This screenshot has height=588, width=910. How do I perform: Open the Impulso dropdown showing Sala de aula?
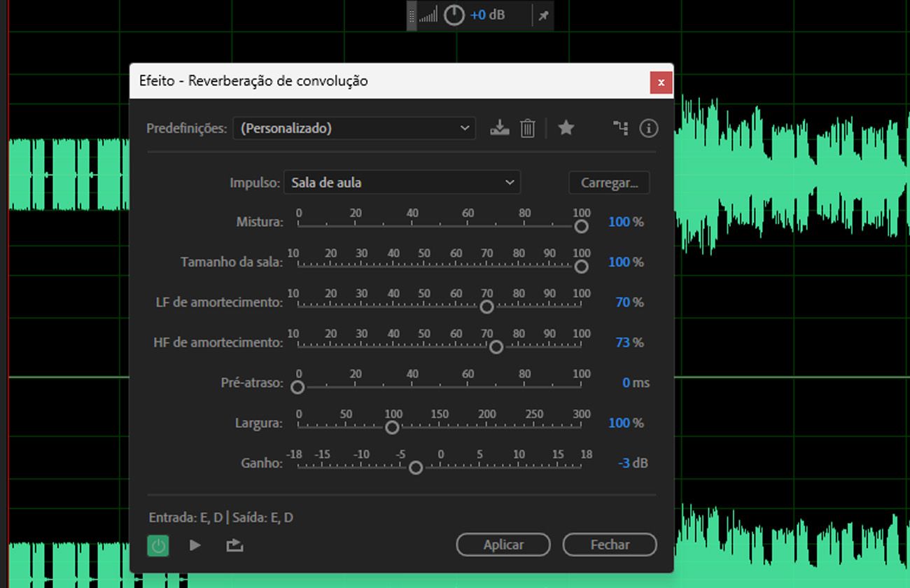pos(402,182)
